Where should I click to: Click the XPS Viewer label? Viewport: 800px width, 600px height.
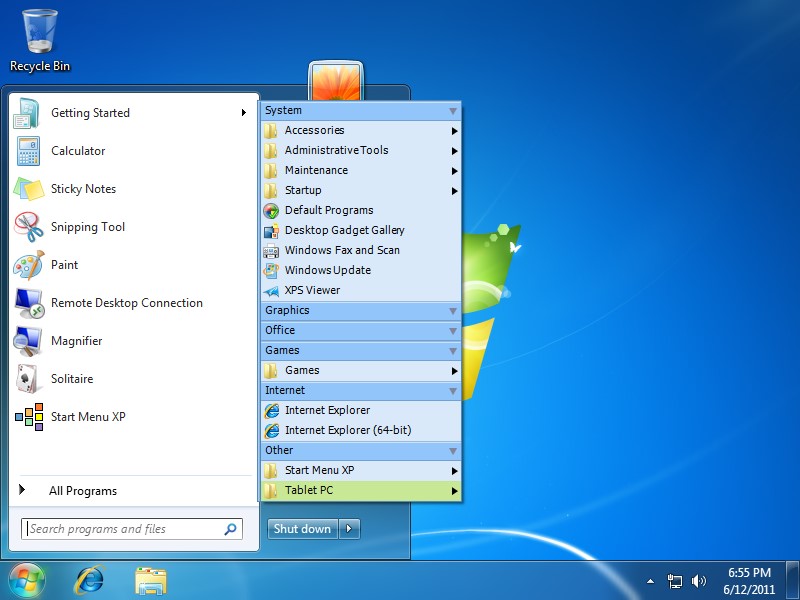(x=312, y=290)
